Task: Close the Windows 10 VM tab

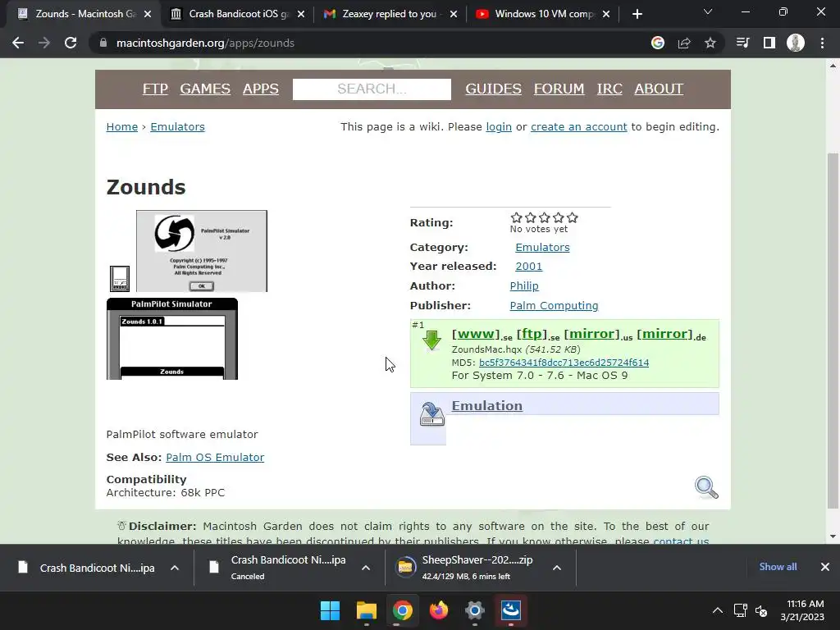Action: pyautogui.click(x=606, y=14)
